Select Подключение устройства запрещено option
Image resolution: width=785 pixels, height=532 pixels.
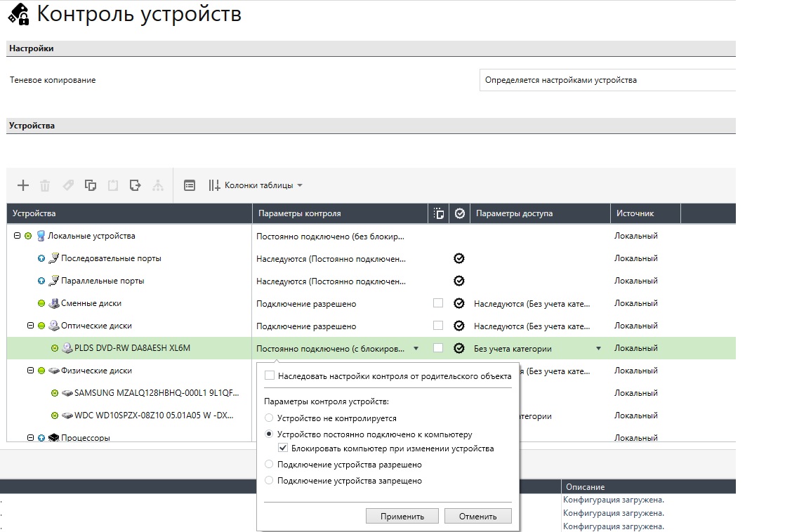(x=270, y=481)
